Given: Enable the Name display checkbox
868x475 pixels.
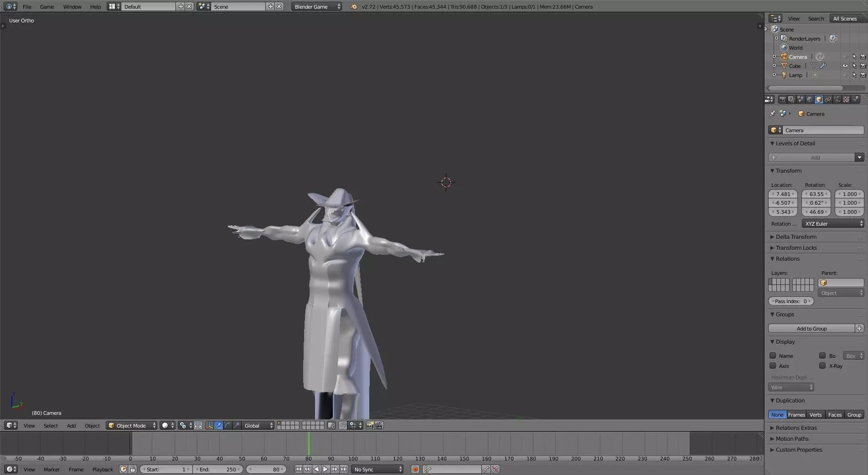Looking at the screenshot, I should (x=773, y=356).
